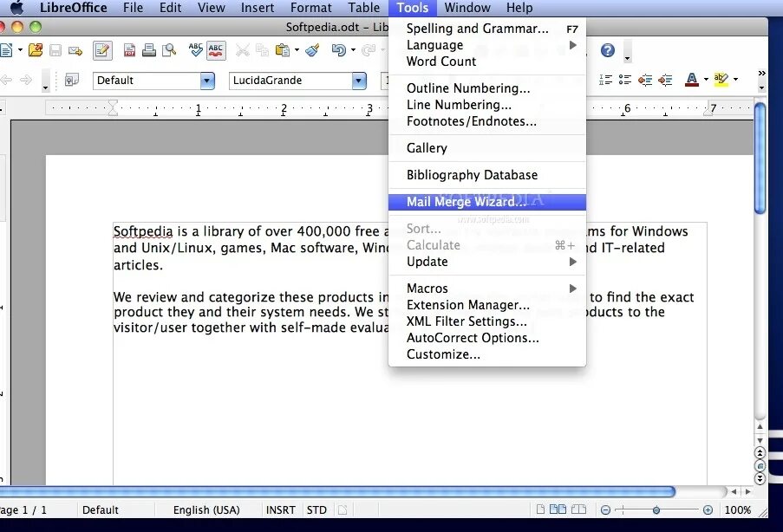Screen dimensions: 783x532
Task: Apply yellow Highlighting color
Action: [x=721, y=80]
